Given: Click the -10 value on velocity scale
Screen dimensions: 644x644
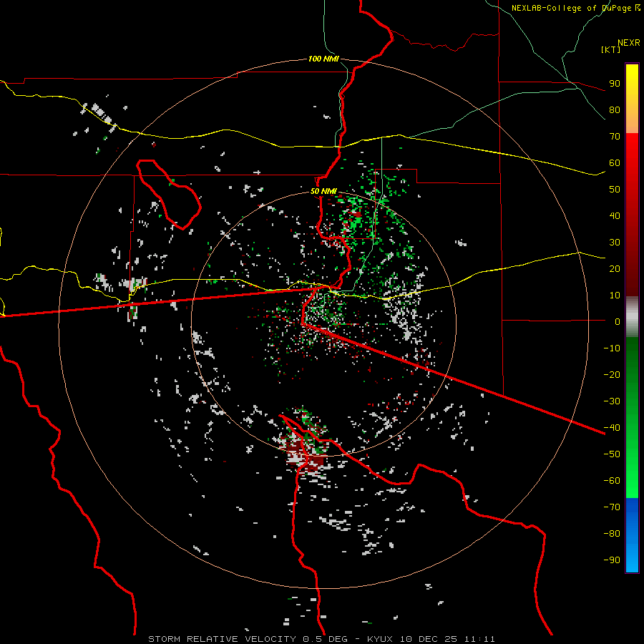Looking at the screenshot, I should coord(612,348).
